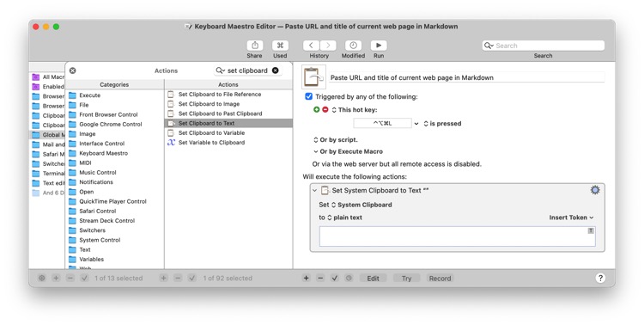
Task: Click the top-right Search field
Action: coord(544,46)
